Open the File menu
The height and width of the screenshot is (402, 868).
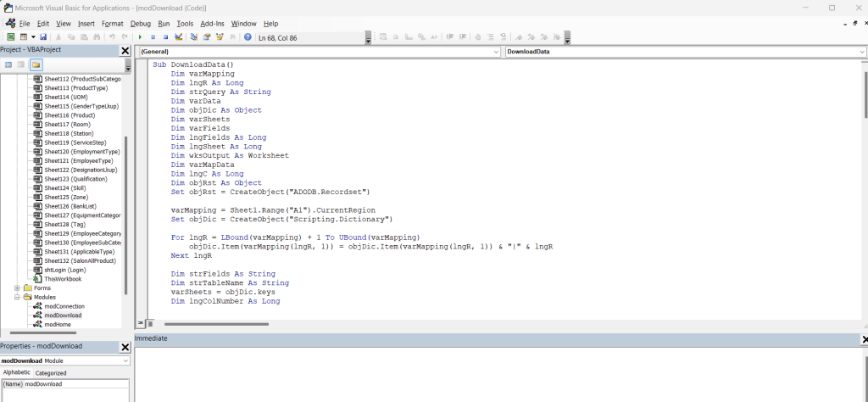[25, 24]
